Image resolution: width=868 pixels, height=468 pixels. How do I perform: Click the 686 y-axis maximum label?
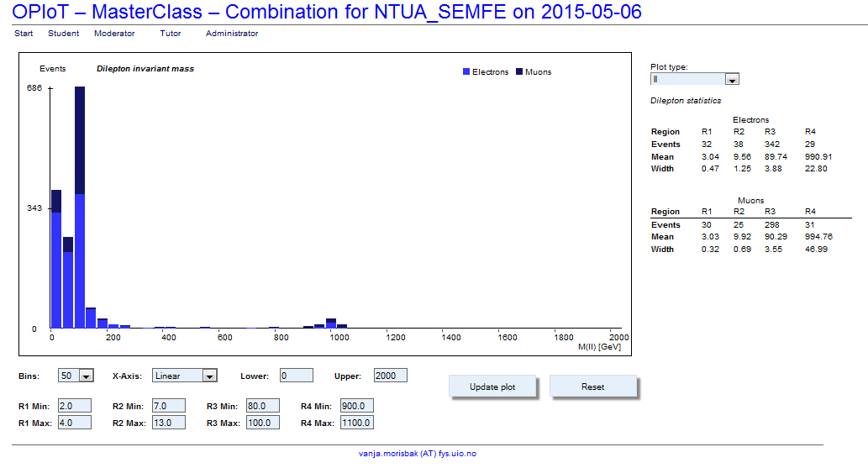(34, 87)
